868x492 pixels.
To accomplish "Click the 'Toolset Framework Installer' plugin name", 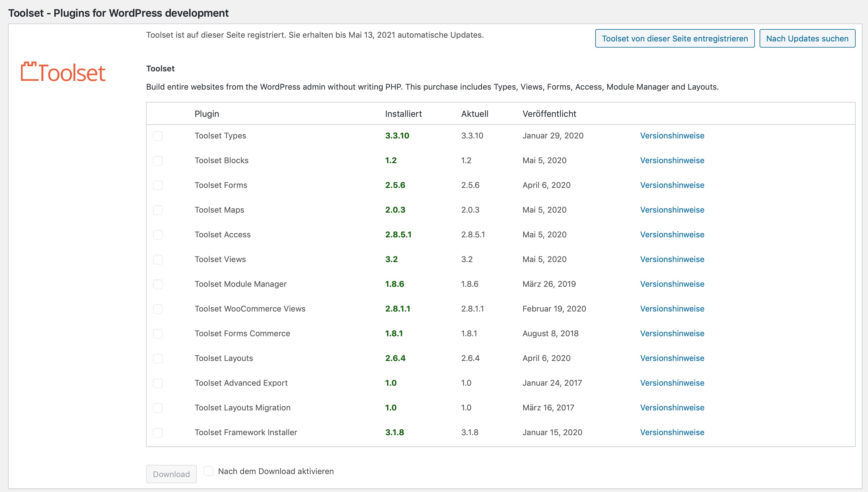I will (x=246, y=432).
